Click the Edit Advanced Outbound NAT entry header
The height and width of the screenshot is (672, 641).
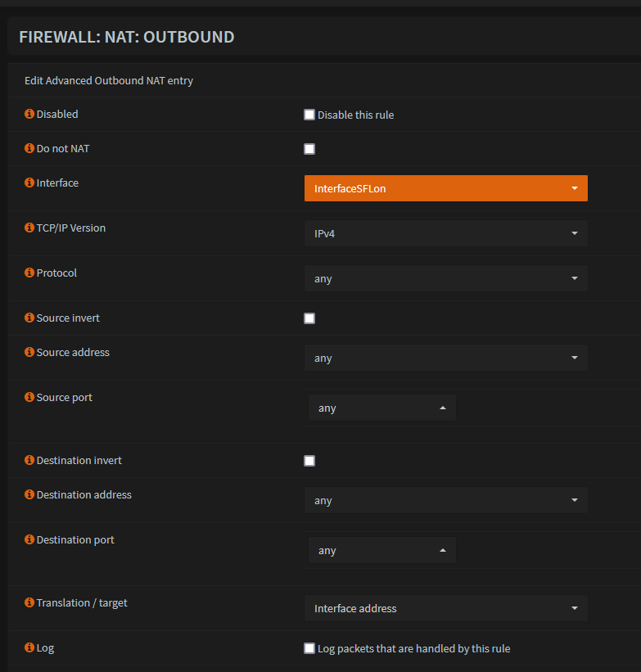109,80
